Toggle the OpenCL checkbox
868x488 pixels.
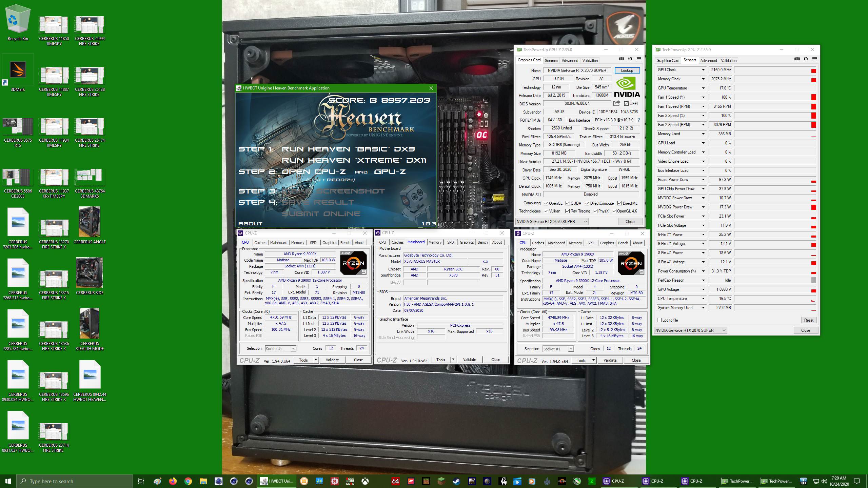[x=546, y=203]
